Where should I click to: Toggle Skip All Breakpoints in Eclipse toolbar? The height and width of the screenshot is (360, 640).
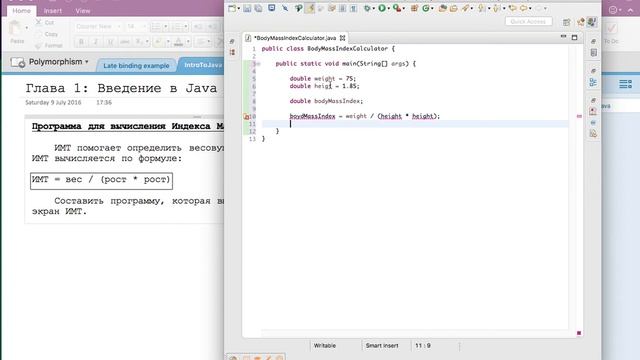[285, 8]
